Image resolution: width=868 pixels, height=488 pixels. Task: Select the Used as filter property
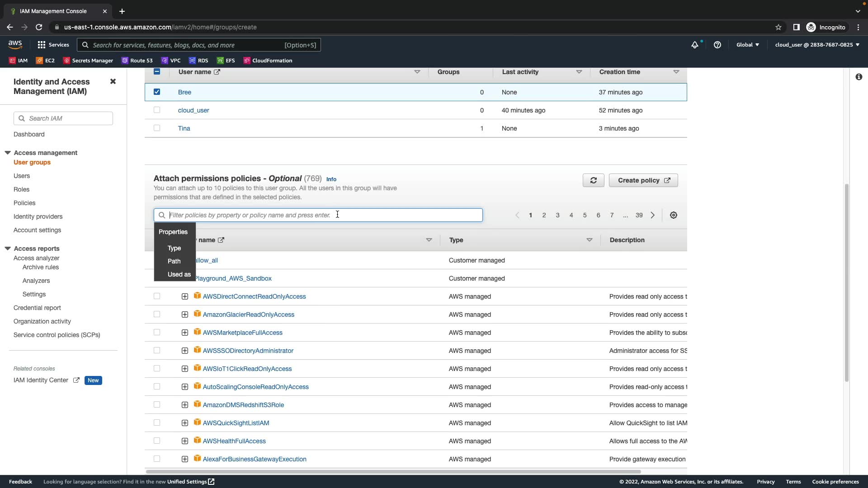pos(179,274)
